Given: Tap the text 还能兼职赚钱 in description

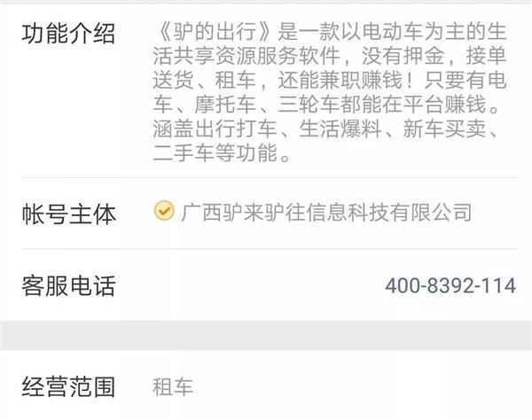Looking at the screenshot, I should [x=340, y=80].
